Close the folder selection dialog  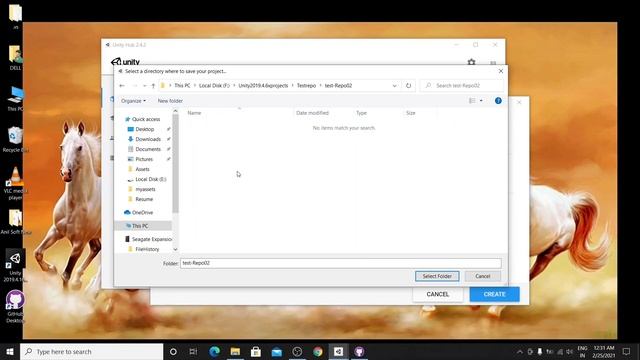(501, 71)
